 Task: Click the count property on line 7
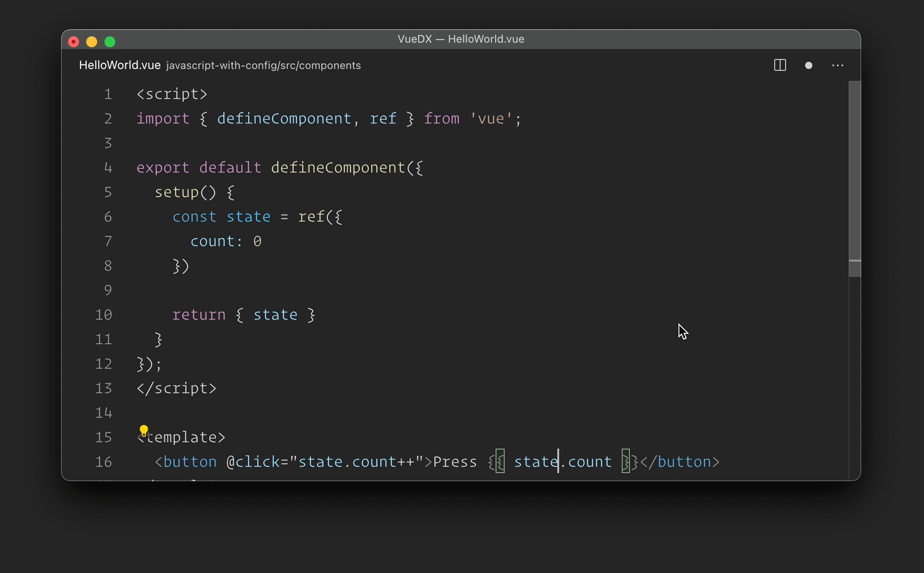[x=212, y=241]
